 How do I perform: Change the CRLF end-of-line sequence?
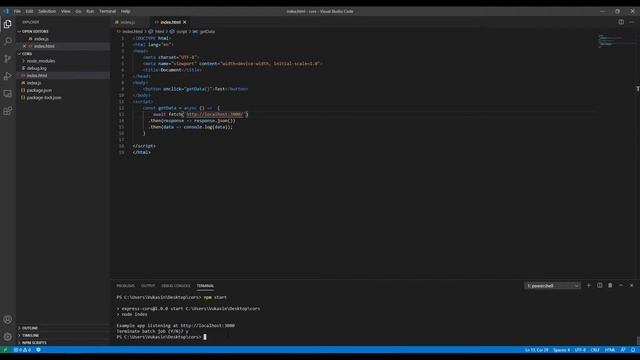click(x=595, y=350)
